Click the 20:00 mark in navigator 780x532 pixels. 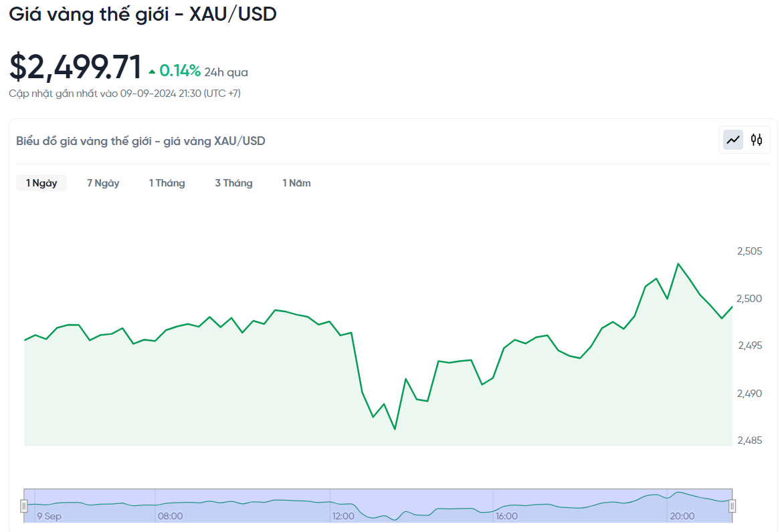(x=682, y=516)
